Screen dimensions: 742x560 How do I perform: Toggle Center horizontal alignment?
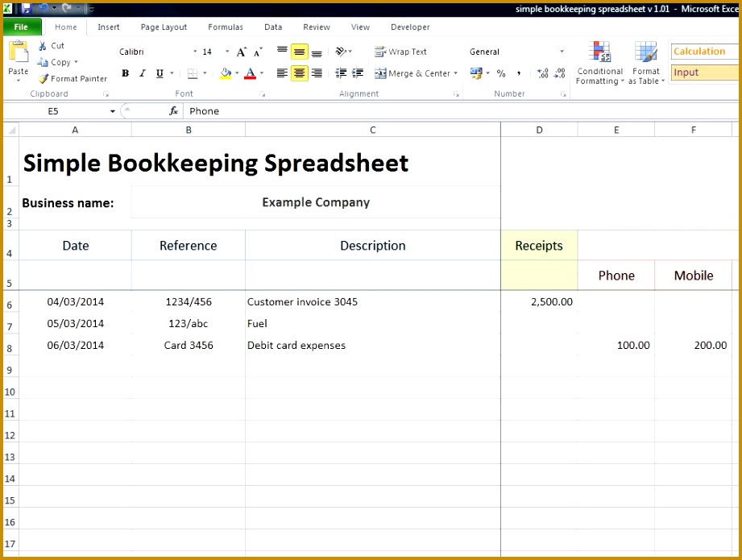(x=299, y=73)
